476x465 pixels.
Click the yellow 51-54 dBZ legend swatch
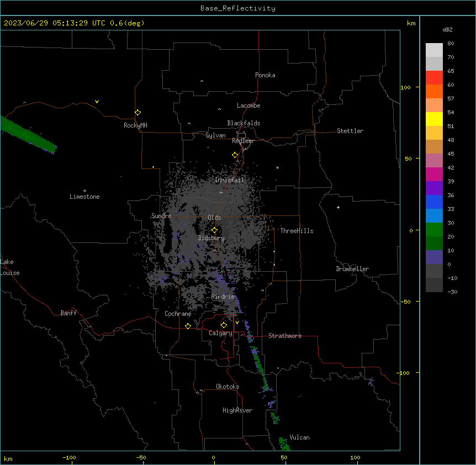point(434,119)
